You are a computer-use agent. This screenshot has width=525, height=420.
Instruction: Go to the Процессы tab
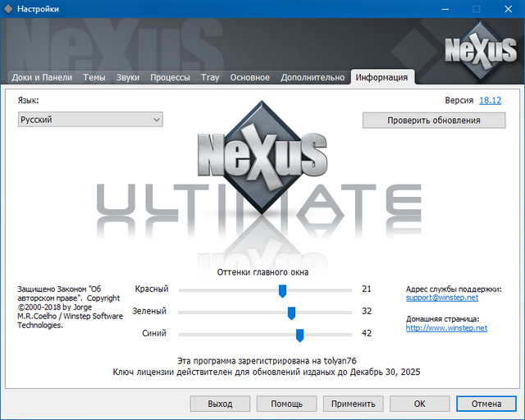[170, 78]
